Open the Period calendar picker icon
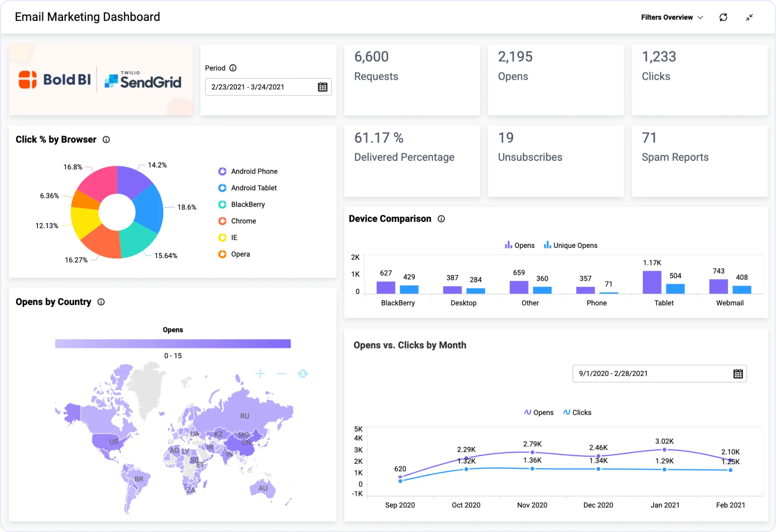 [x=323, y=87]
